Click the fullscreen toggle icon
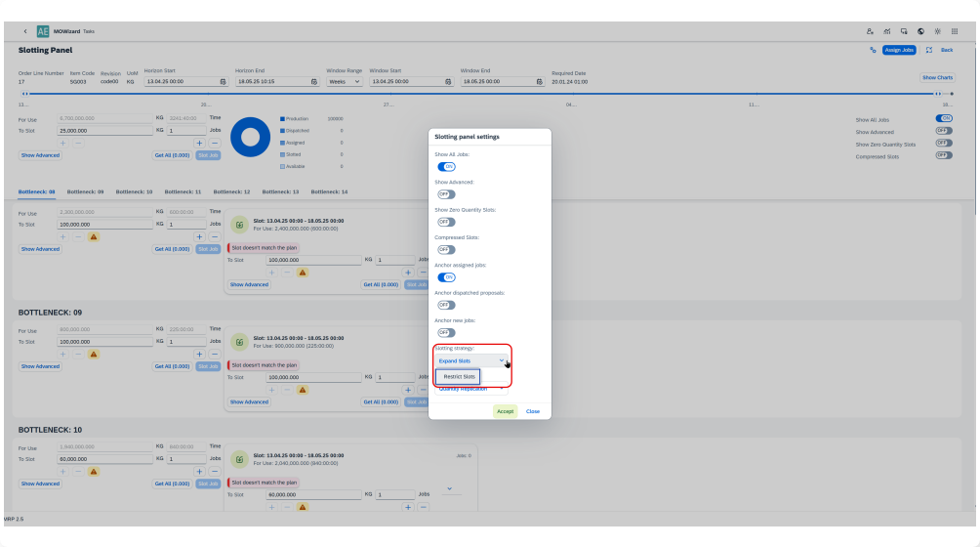 [929, 50]
